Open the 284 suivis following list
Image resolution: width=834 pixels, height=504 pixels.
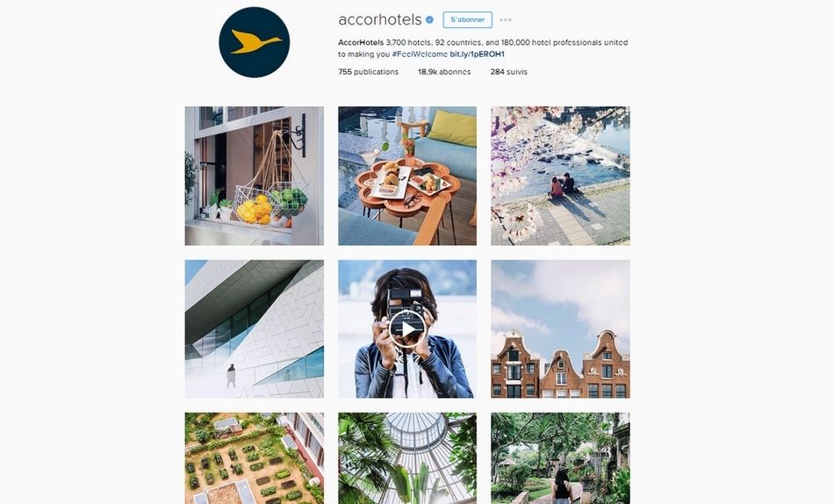click(509, 71)
